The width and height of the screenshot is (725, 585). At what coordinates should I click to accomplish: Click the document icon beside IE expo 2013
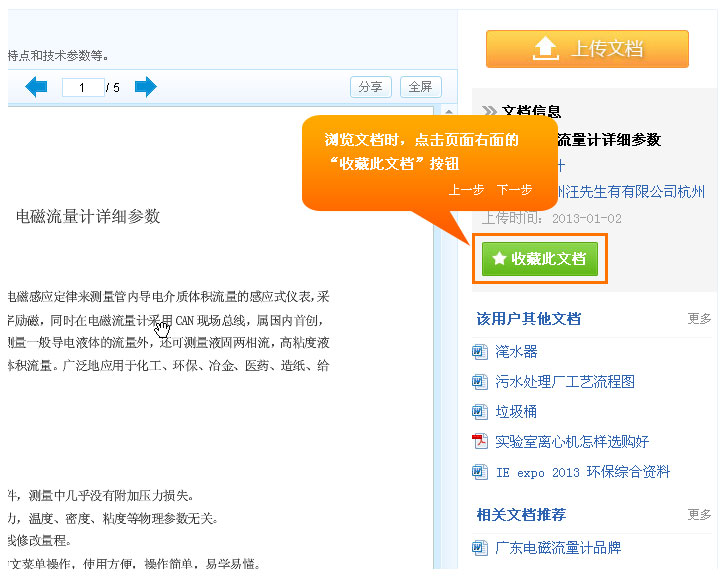coord(479,472)
